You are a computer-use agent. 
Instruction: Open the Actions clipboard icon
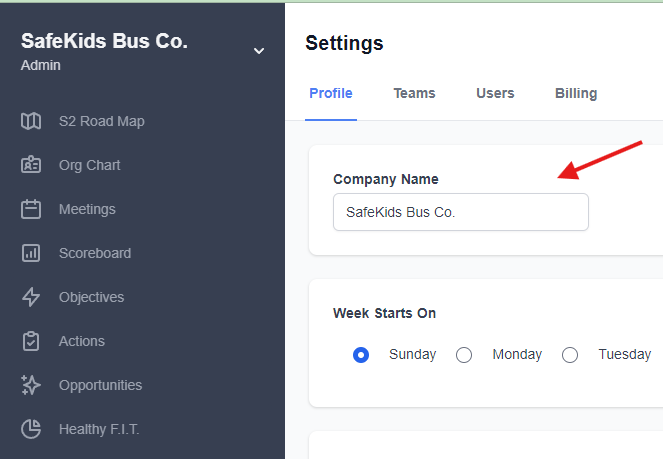(x=31, y=341)
